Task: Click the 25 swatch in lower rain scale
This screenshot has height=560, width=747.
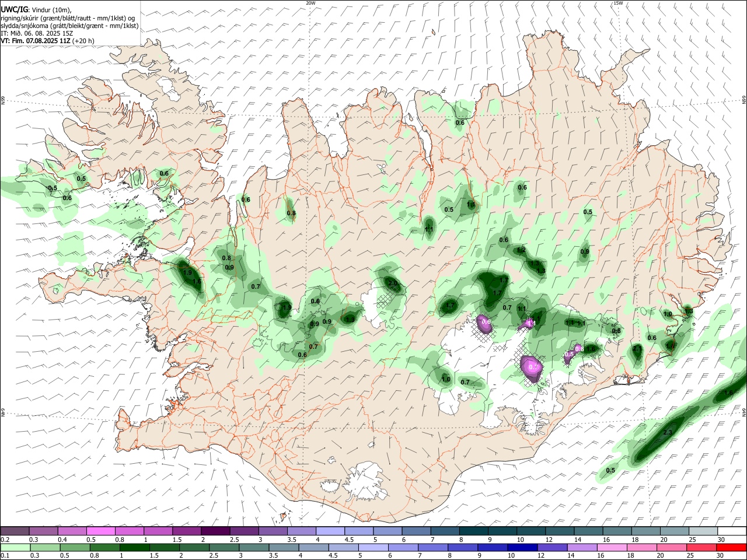Action: click(x=701, y=547)
